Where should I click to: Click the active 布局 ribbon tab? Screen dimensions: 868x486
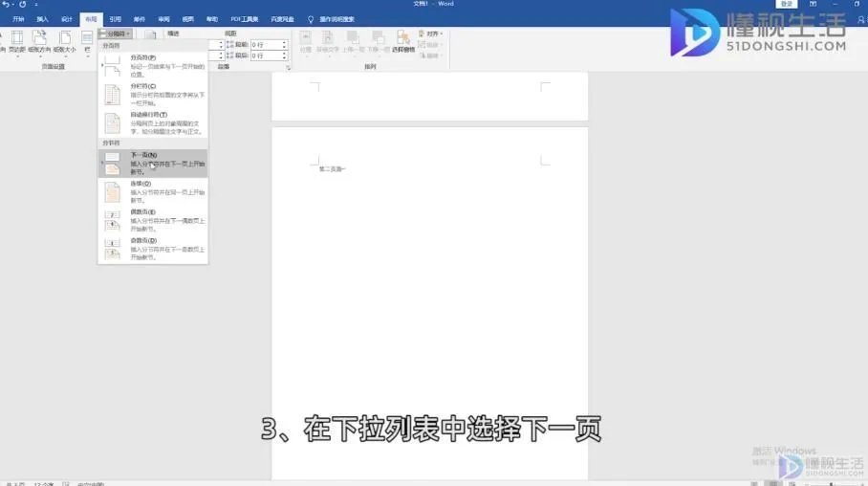point(91,19)
